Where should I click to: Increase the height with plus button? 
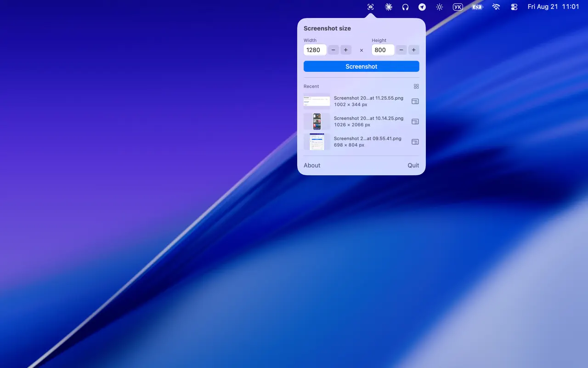tap(414, 50)
